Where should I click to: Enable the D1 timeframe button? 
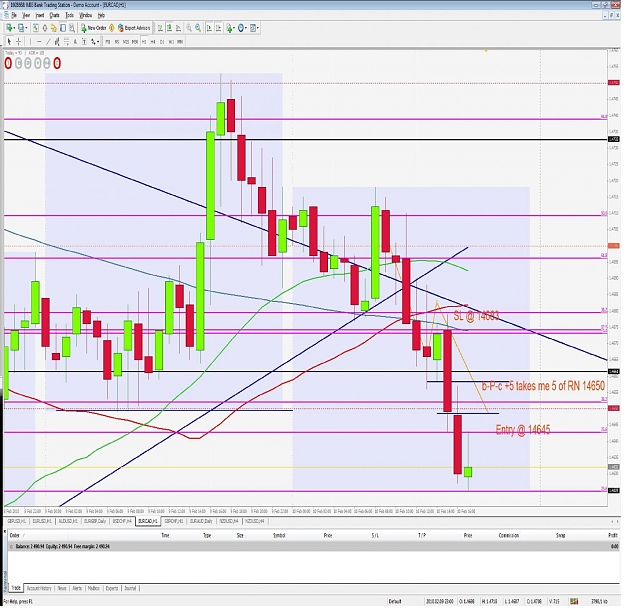click(162, 41)
